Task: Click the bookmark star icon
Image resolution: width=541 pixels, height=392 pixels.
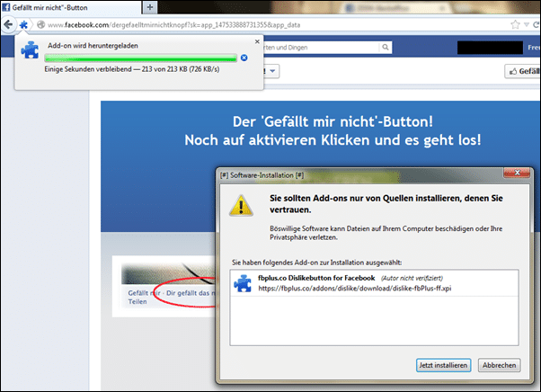Action: [515, 24]
